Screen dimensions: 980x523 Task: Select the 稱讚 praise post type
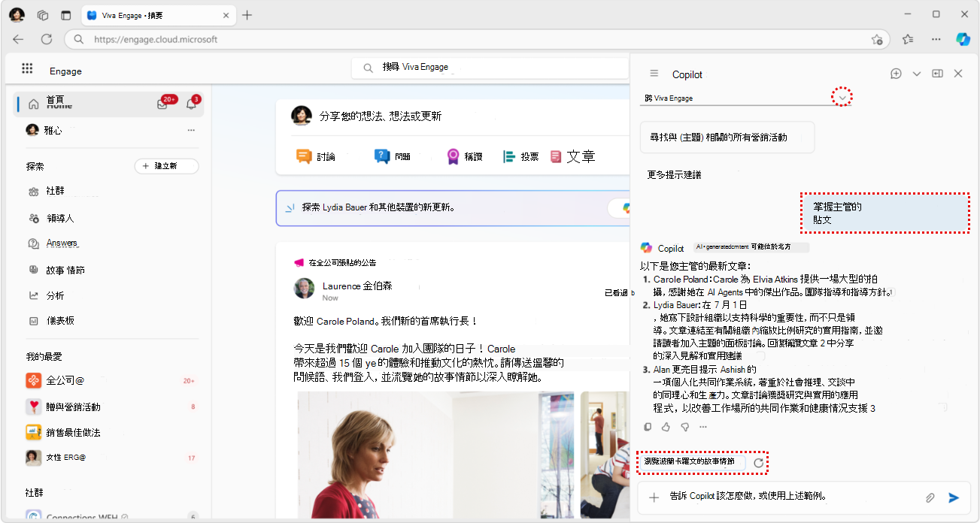click(x=464, y=156)
